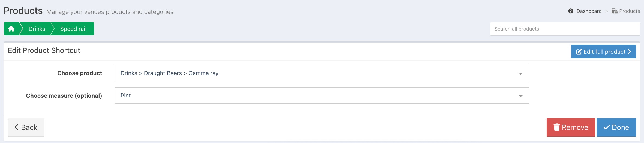Screen dimensions: 644x143
Task: Click the pencil icon on Edit full product
Action: click(579, 52)
